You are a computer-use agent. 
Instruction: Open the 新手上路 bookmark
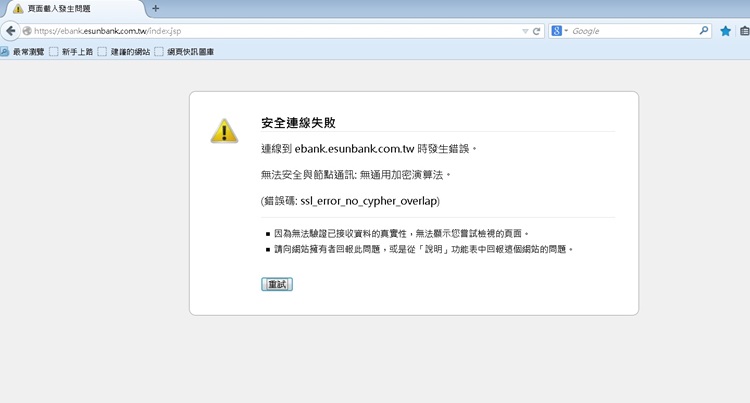[71, 51]
